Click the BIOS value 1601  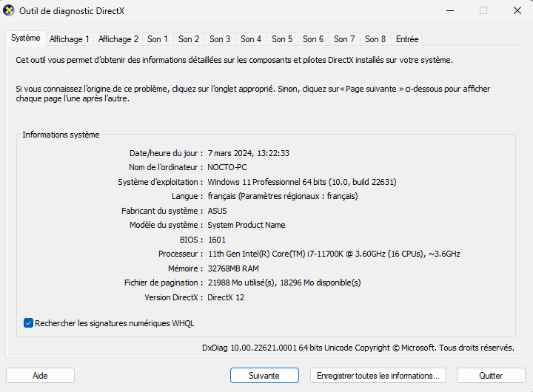(x=217, y=240)
